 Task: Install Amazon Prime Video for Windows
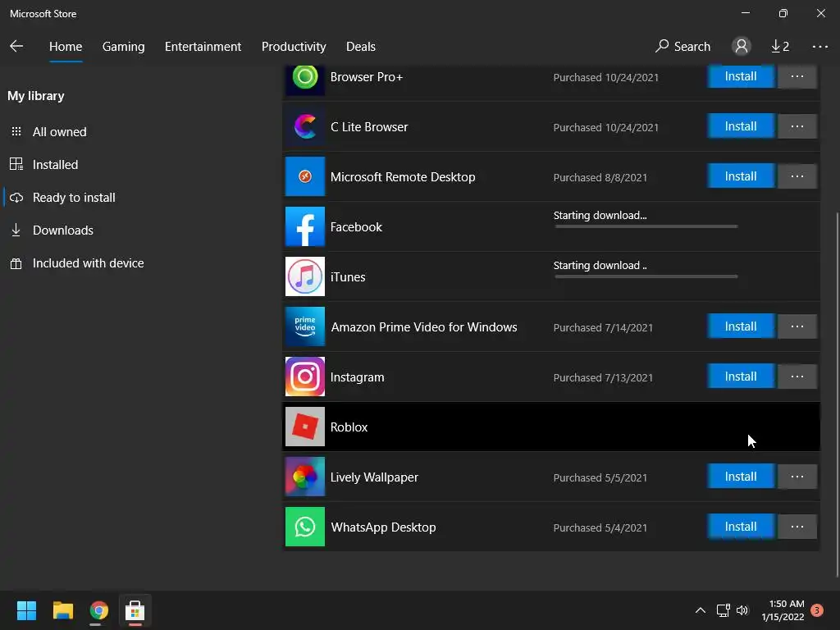click(x=741, y=326)
